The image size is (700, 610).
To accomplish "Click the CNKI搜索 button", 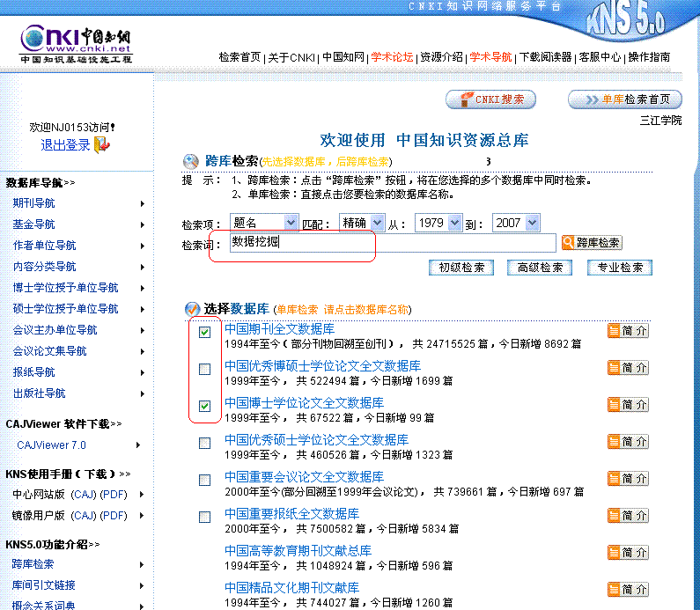I will 490,99.
